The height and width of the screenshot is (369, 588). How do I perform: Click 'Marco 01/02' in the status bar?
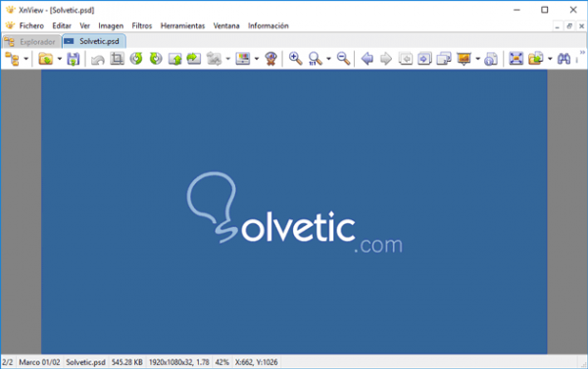[x=39, y=362]
